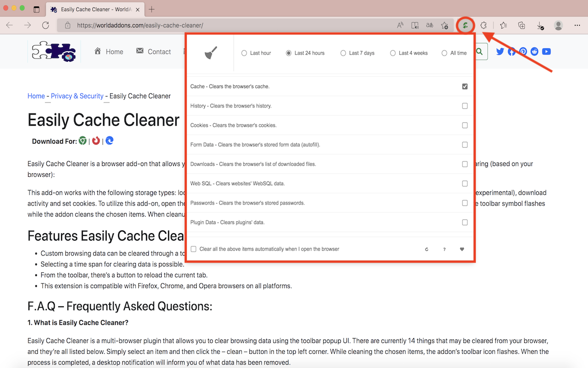Image resolution: width=588 pixels, height=368 pixels.
Task: Open a new tab
Action: point(152,9)
